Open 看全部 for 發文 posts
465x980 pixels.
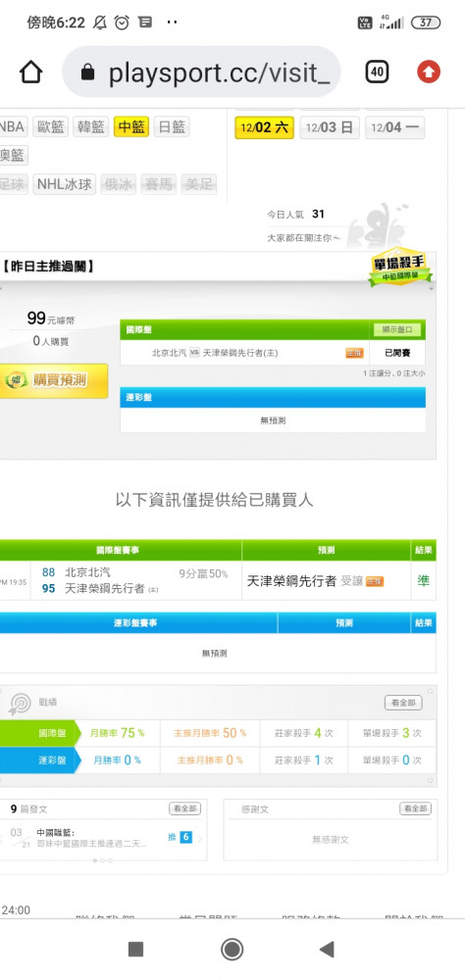click(x=185, y=808)
